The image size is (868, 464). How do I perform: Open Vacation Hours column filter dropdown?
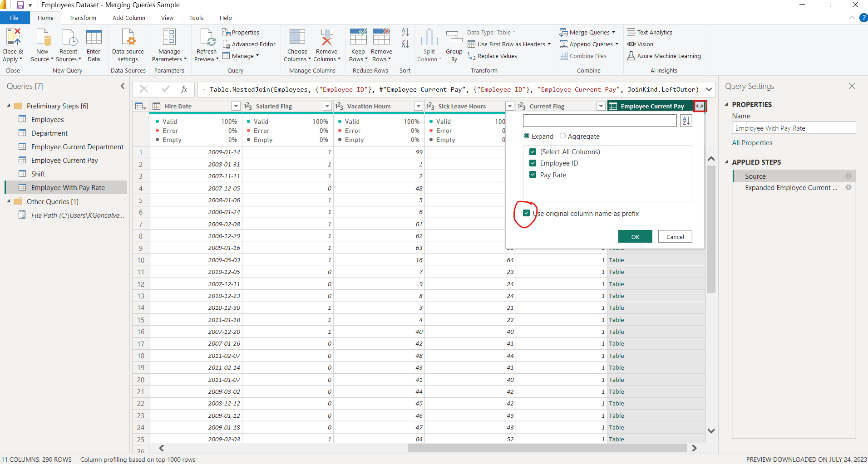point(419,106)
